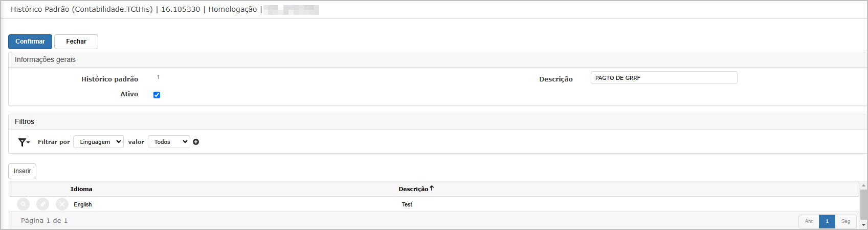Click the plus icon to add filter

click(x=196, y=142)
